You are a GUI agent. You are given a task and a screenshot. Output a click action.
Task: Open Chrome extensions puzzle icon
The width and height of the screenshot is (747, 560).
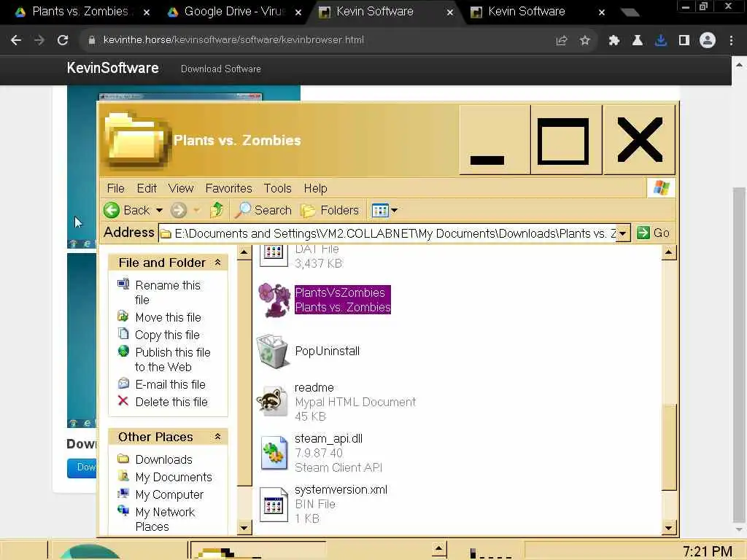614,41
